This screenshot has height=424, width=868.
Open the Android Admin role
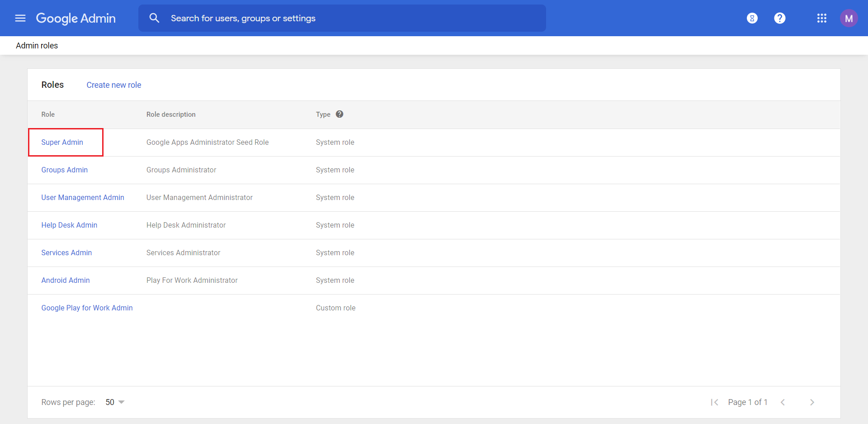tap(66, 280)
